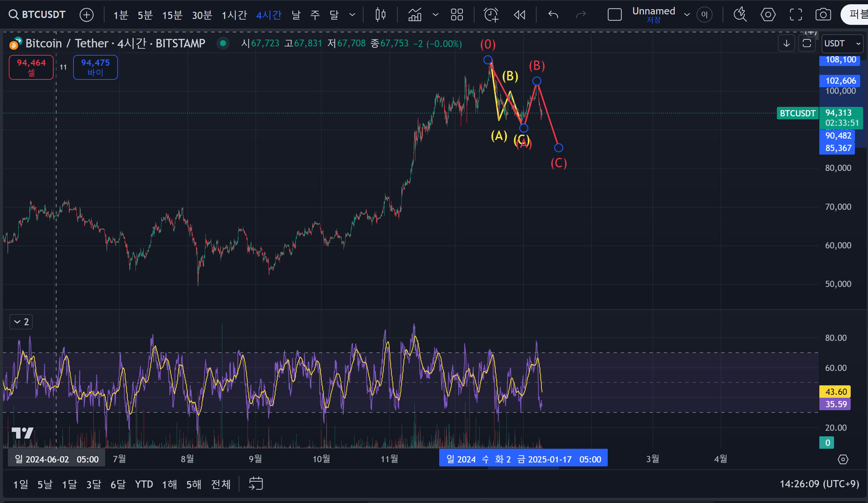Switch to the 1시간 timeframe
The image size is (868, 503).
coord(234,15)
